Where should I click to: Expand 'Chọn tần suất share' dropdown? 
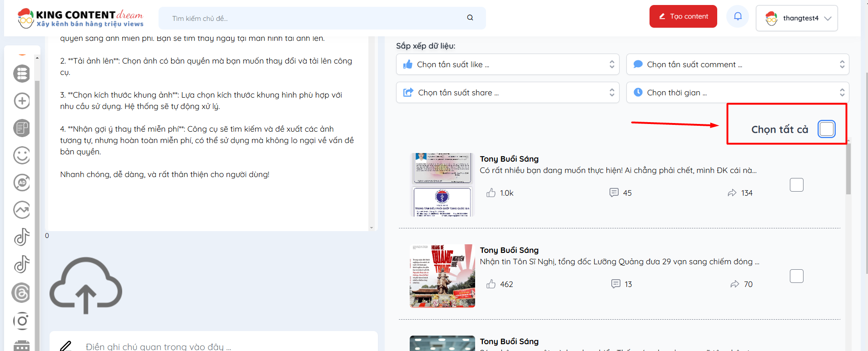click(x=507, y=93)
